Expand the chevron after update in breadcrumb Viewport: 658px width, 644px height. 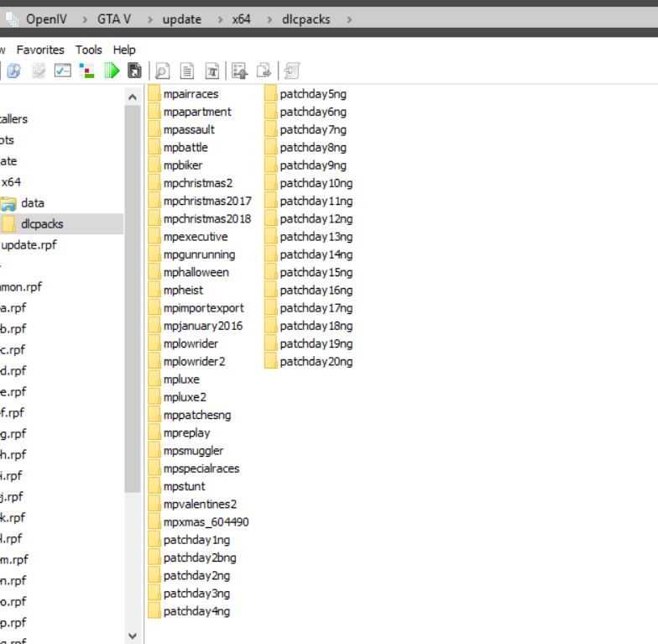coord(220,19)
